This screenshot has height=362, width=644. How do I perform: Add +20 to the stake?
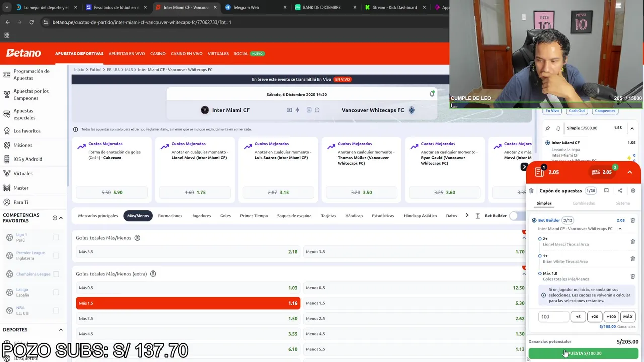tap(595, 317)
